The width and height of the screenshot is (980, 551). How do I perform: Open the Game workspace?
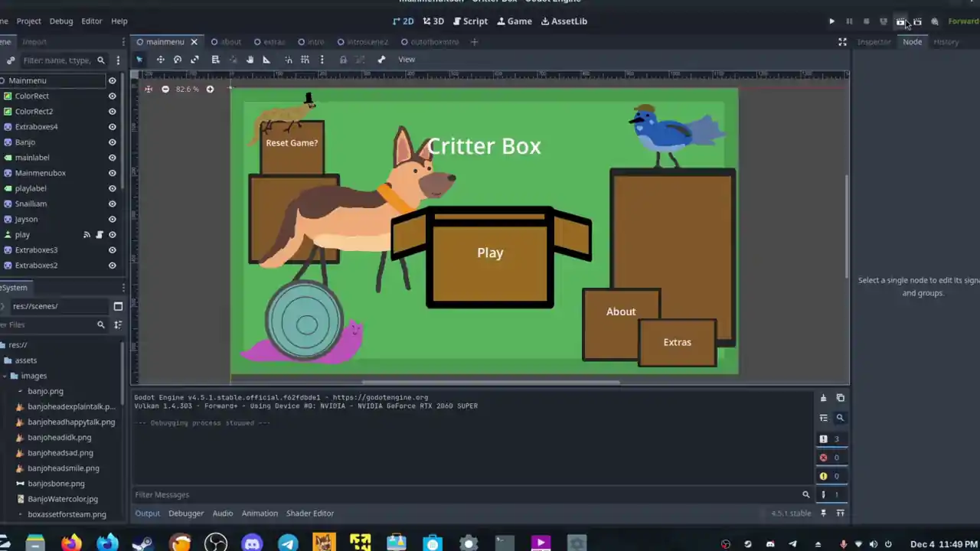(x=514, y=21)
